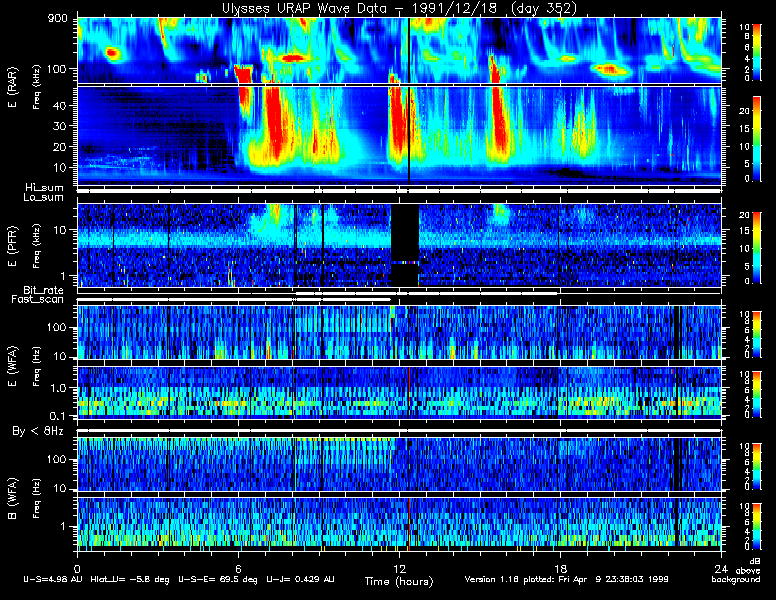Click the color bar beside top RAR panel
This screenshot has height=600, width=776.
pyautogui.click(x=756, y=51)
